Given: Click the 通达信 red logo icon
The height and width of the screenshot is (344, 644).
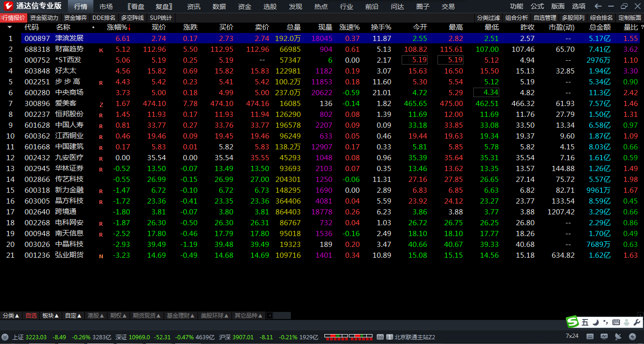Looking at the screenshot, I should [x=8, y=6].
